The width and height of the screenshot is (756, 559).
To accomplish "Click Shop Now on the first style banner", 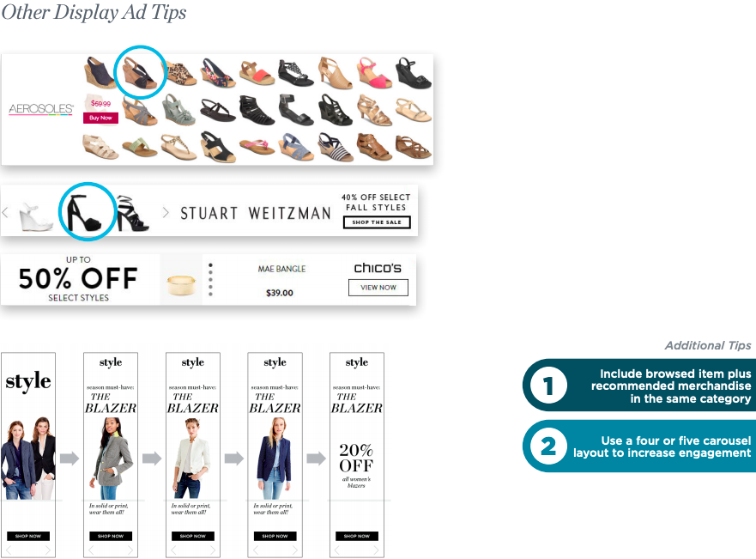I will [28, 536].
